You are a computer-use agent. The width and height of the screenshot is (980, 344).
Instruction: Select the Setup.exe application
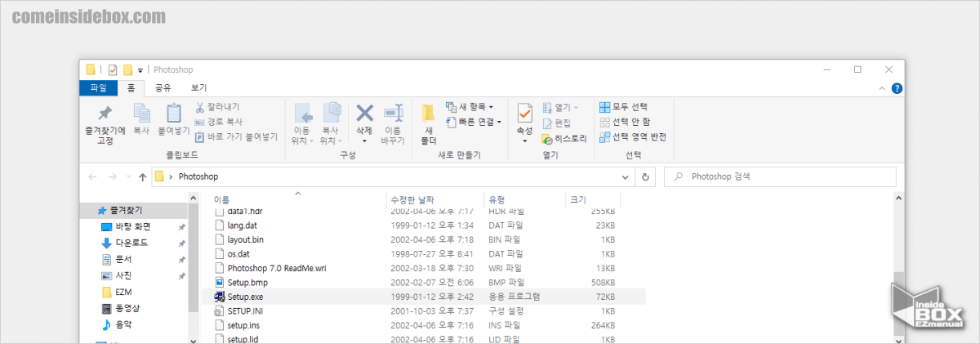point(423,297)
